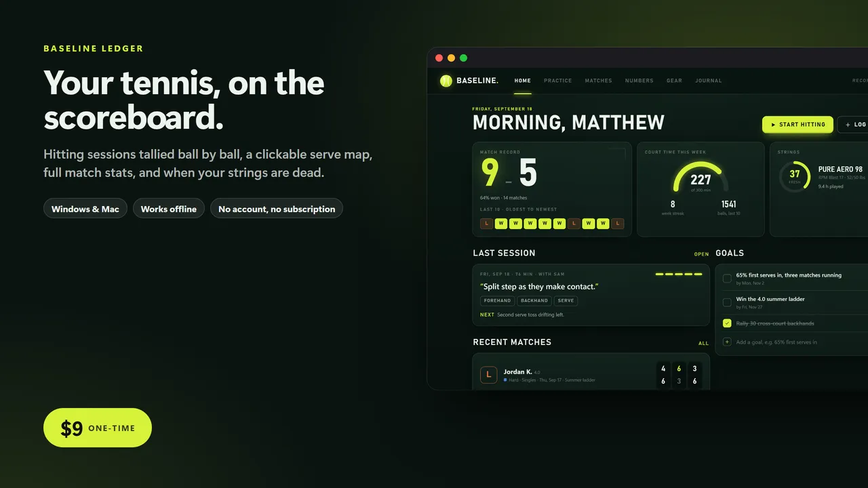Click the Jordan K. match set scores

[x=679, y=375]
